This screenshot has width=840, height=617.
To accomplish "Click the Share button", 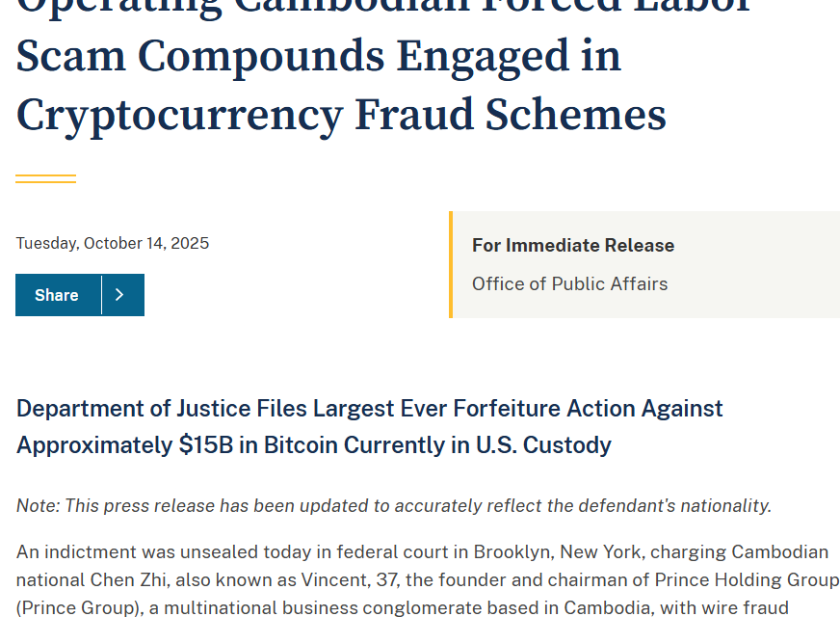I will point(58,295).
